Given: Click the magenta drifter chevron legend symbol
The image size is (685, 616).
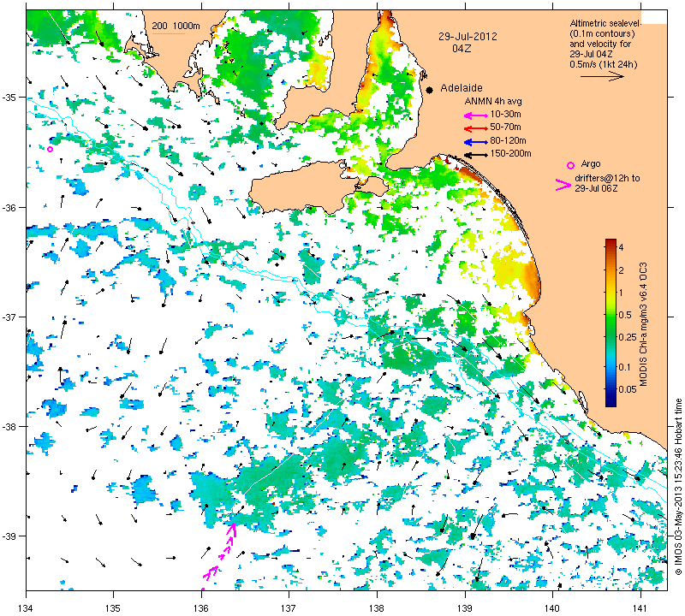Looking at the screenshot, I should 563,185.
